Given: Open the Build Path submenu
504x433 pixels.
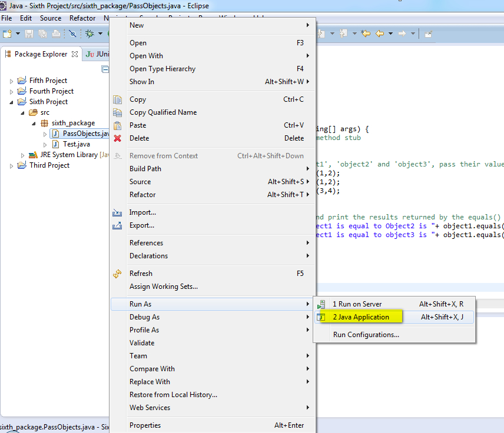Looking at the screenshot, I should tap(213, 169).
